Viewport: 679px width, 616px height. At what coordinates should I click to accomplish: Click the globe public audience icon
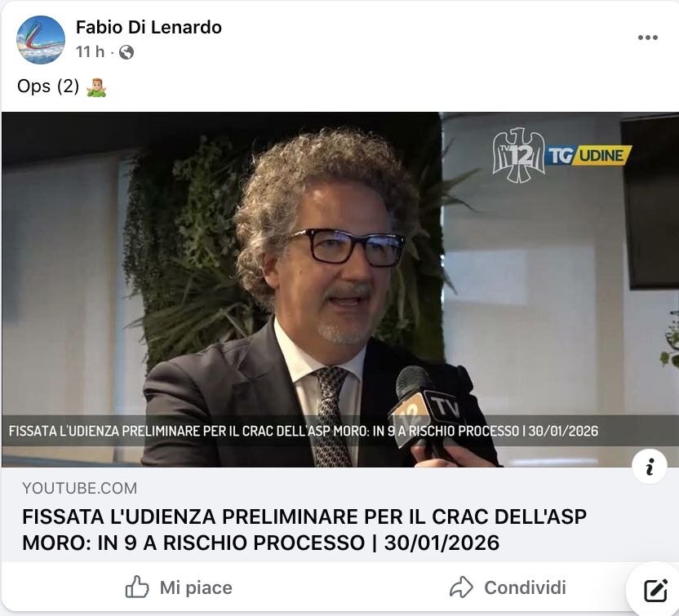pyautogui.click(x=126, y=52)
